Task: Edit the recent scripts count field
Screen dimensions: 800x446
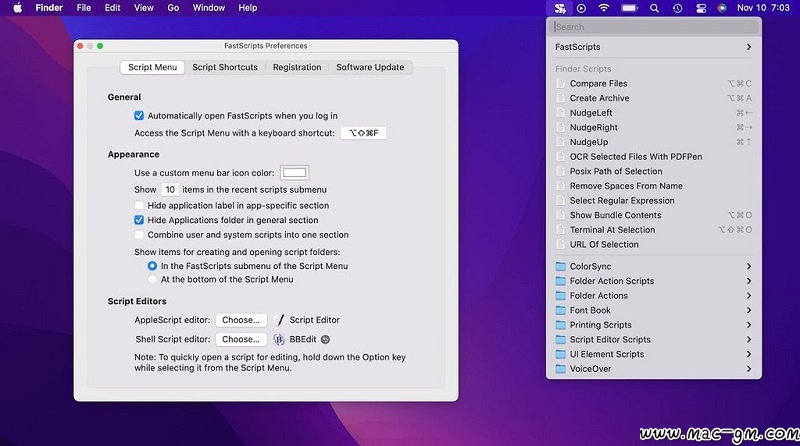Action: [x=170, y=190]
